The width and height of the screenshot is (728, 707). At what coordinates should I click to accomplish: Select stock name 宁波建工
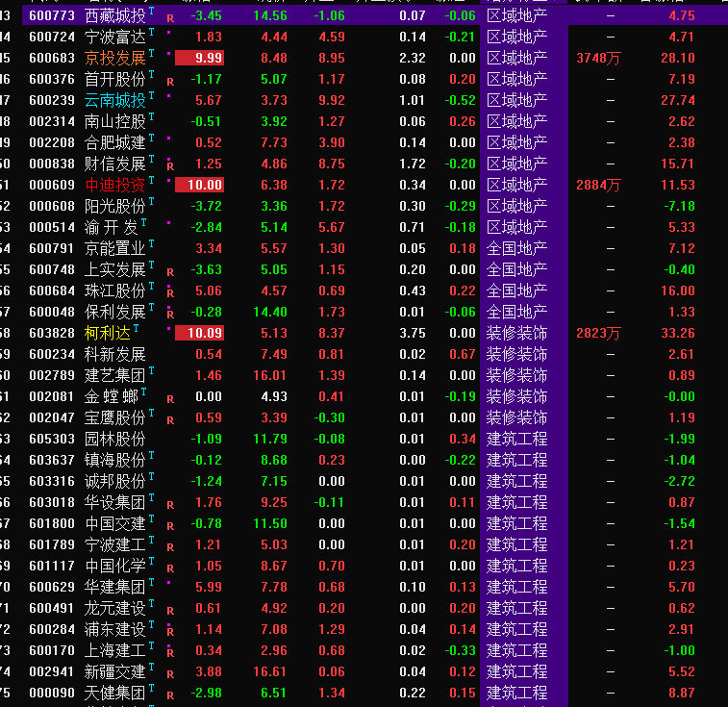(x=115, y=544)
